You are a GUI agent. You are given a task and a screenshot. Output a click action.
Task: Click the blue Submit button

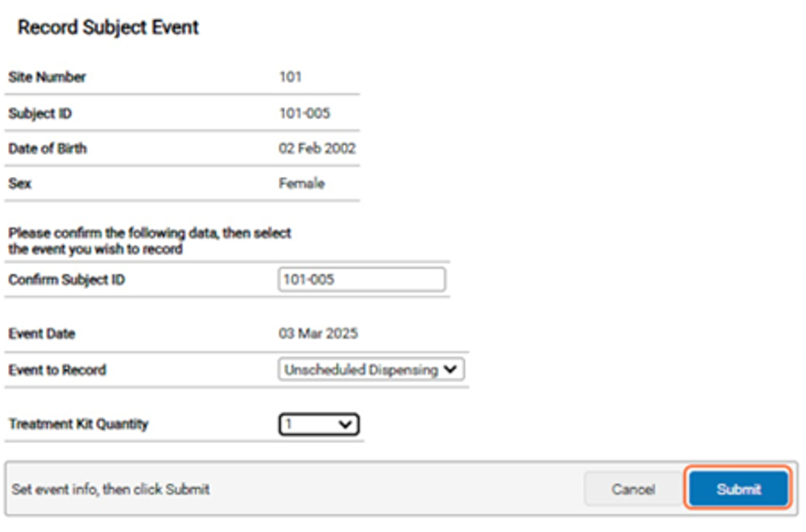(x=738, y=489)
